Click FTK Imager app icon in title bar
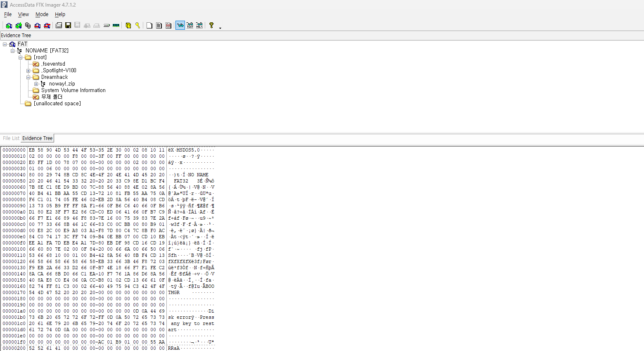Viewport: 644px width, 351px height. click(x=4, y=5)
